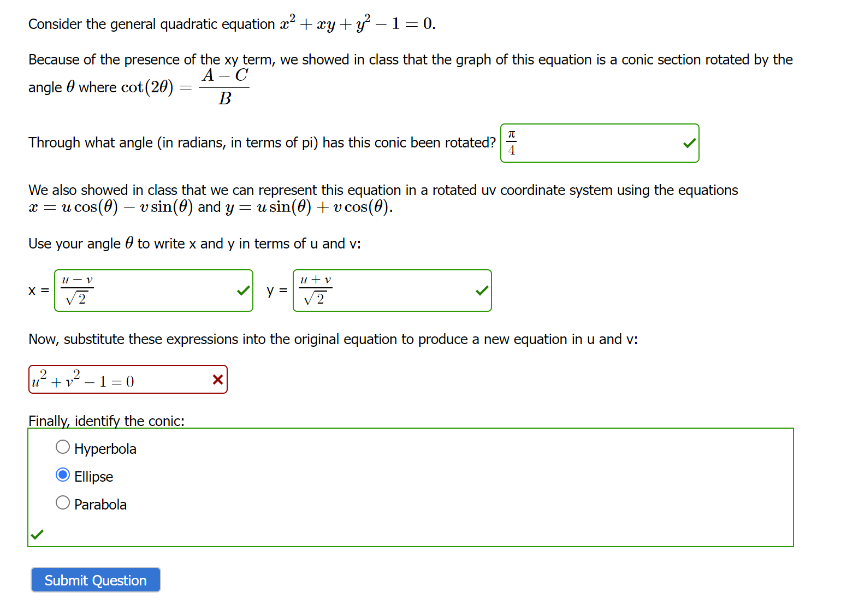The height and width of the screenshot is (616, 847).
Task: Click the x equals answer box
Action: pos(153,290)
